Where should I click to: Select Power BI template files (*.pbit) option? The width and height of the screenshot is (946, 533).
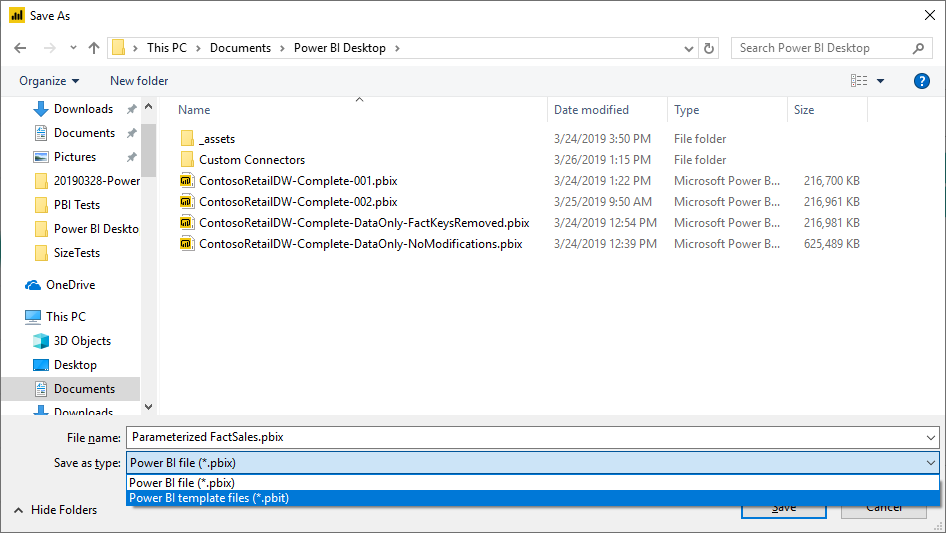pyautogui.click(x=209, y=498)
